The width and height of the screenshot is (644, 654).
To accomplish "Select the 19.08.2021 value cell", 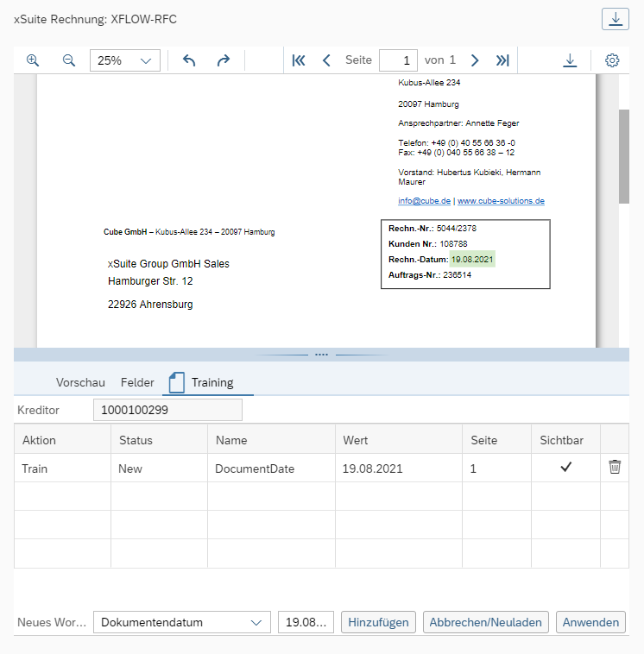I will point(399,468).
